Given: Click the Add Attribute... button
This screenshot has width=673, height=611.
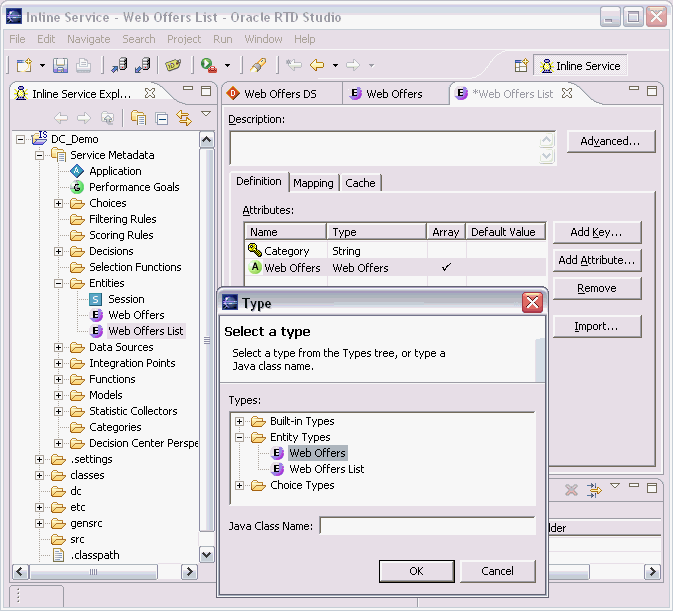Looking at the screenshot, I should pos(597,260).
